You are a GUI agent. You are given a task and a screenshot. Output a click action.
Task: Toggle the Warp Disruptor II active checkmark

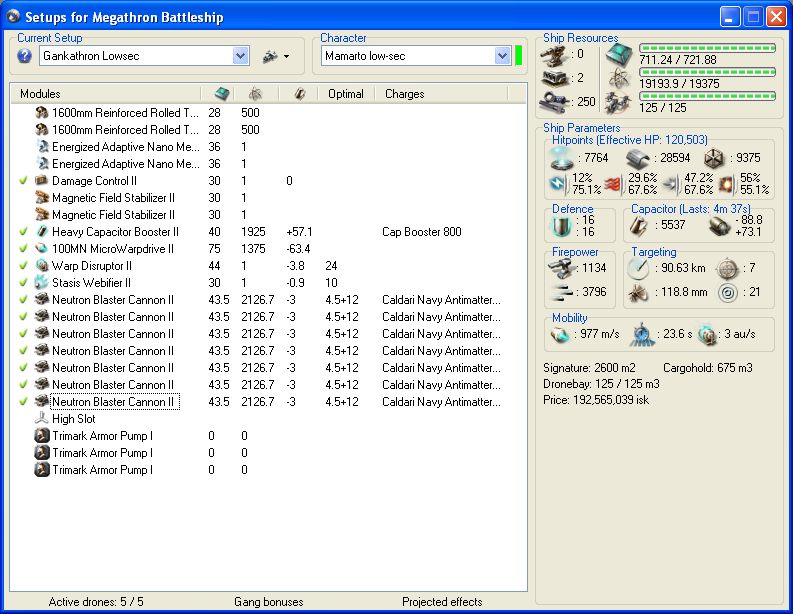23,266
